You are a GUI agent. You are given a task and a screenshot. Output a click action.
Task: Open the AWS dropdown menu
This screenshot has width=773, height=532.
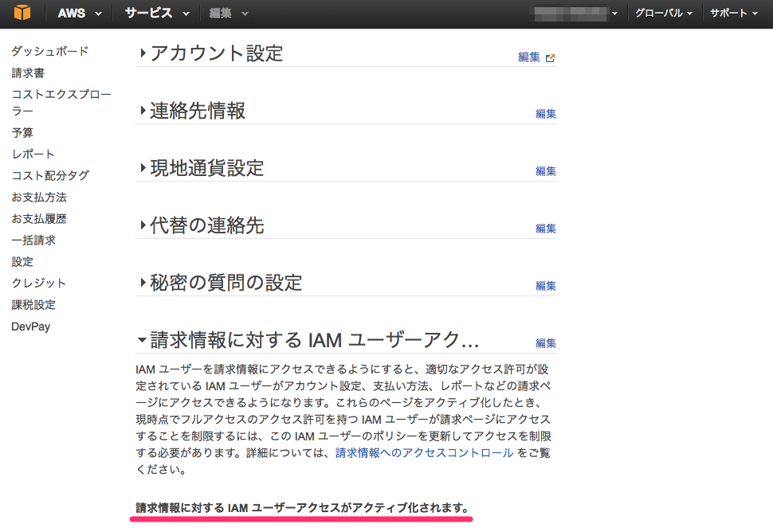pyautogui.click(x=80, y=14)
